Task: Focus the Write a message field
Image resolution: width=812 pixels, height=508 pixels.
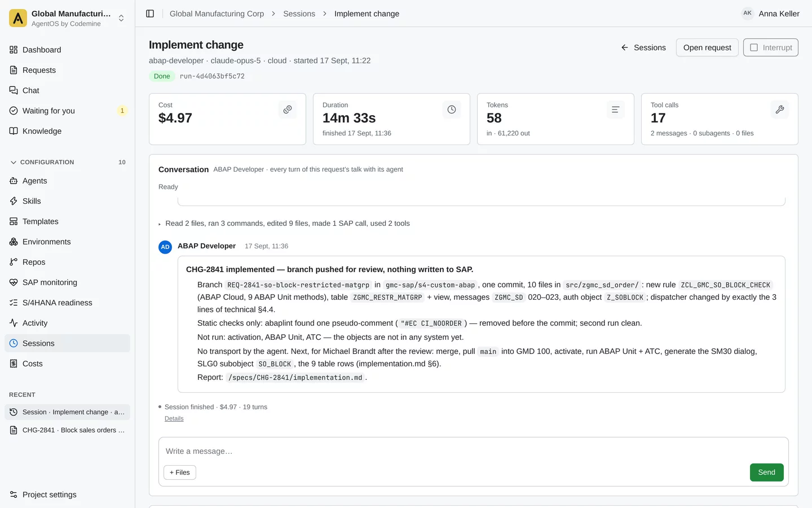Action: point(474,451)
